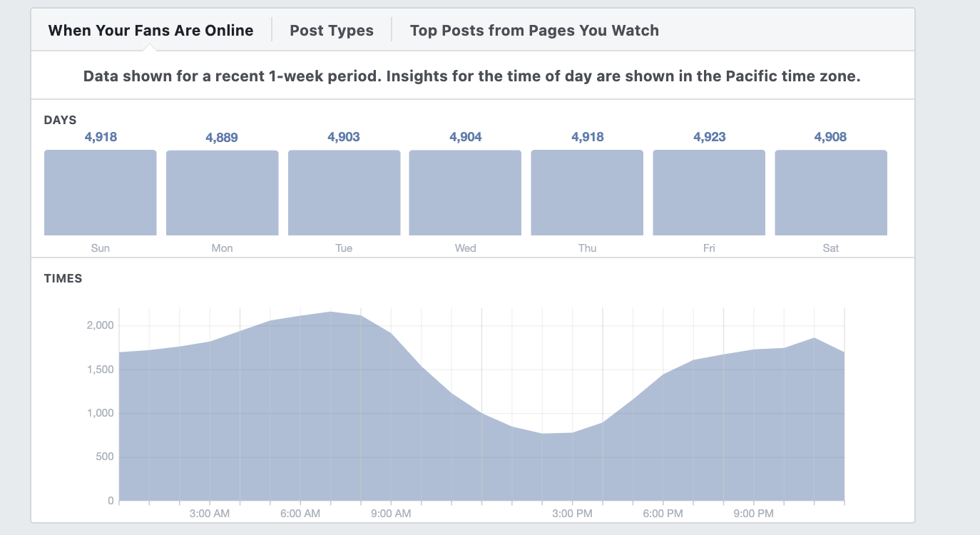The height and width of the screenshot is (535, 980).
Task: Click the 4,923 fan count above Friday
Action: [x=709, y=137]
